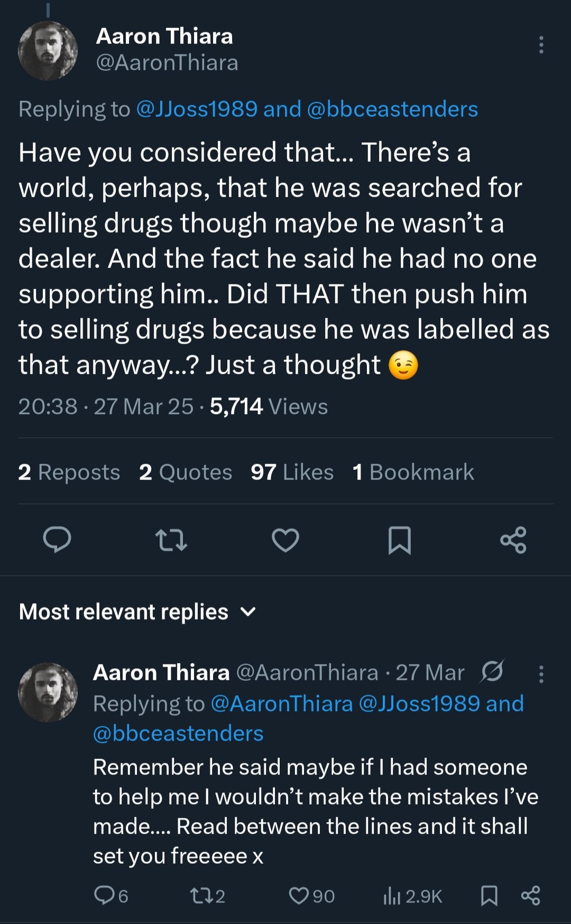The height and width of the screenshot is (924, 571).
Task: Open the @JJoss1989 profile link in main post
Action: point(197,109)
